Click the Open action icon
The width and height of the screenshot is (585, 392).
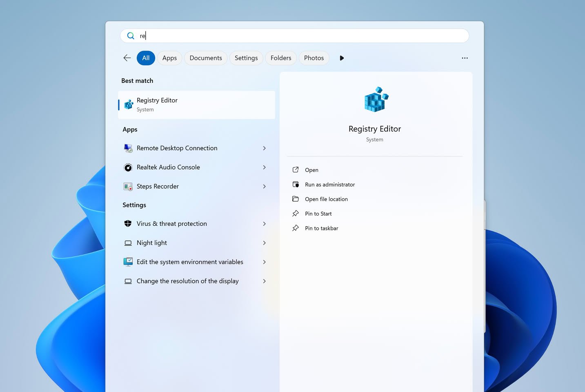pyautogui.click(x=296, y=170)
